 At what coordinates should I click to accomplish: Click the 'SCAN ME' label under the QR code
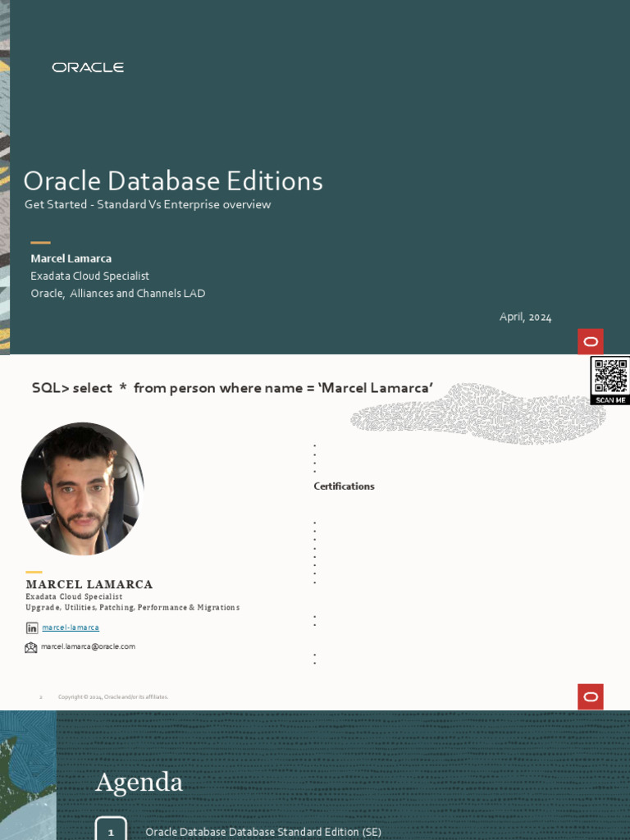tap(610, 400)
